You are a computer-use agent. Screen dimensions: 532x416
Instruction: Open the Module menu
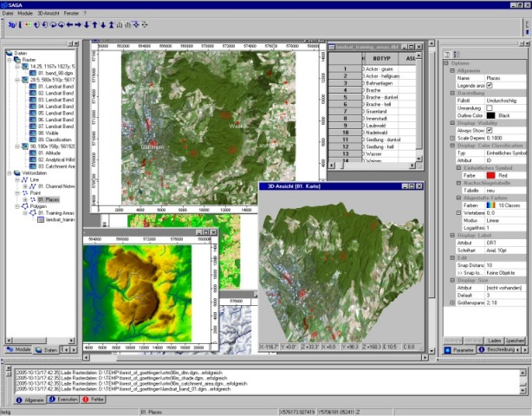(25, 13)
